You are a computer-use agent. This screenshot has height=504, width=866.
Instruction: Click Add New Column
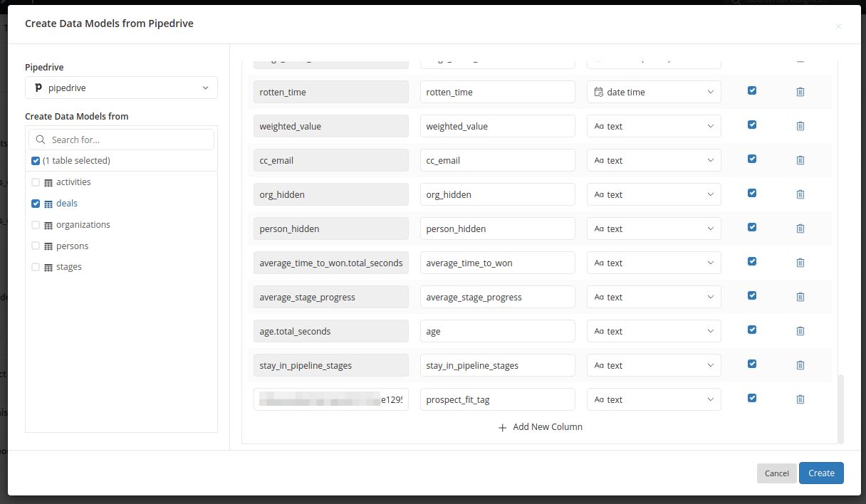coord(540,427)
